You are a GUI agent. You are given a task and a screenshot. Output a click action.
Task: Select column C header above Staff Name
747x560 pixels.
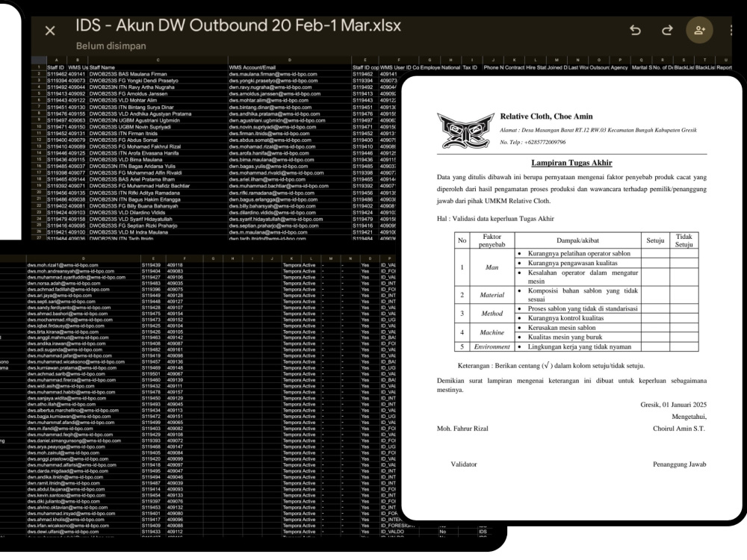point(158,60)
